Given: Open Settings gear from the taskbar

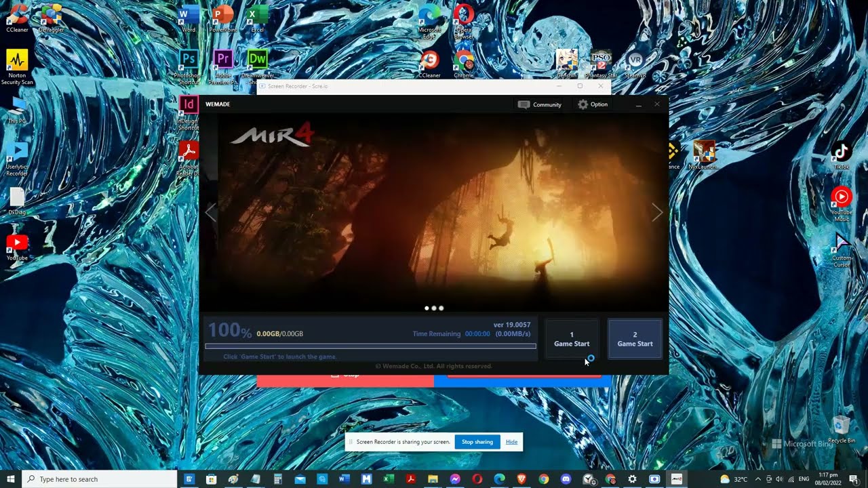Looking at the screenshot, I should pyautogui.click(x=632, y=479).
